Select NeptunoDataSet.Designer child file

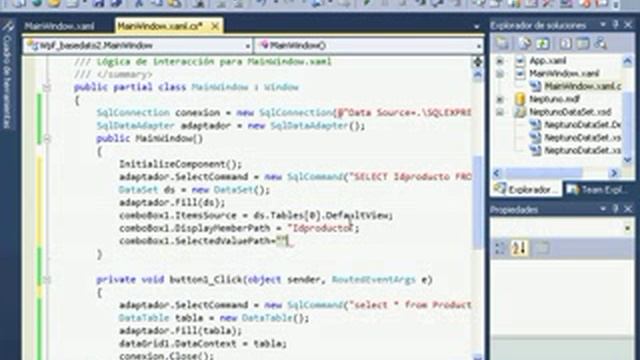pyautogui.click(x=582, y=124)
